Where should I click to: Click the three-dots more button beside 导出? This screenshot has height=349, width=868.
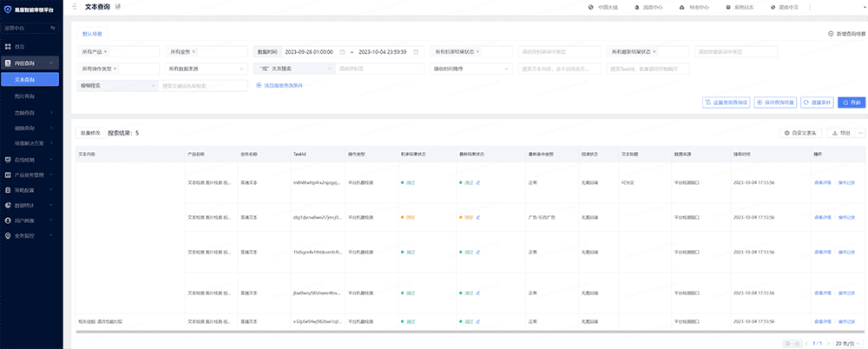point(860,133)
